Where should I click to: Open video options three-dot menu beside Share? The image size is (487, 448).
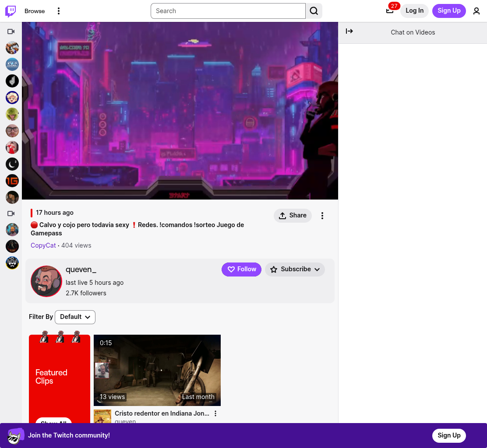tap(322, 216)
